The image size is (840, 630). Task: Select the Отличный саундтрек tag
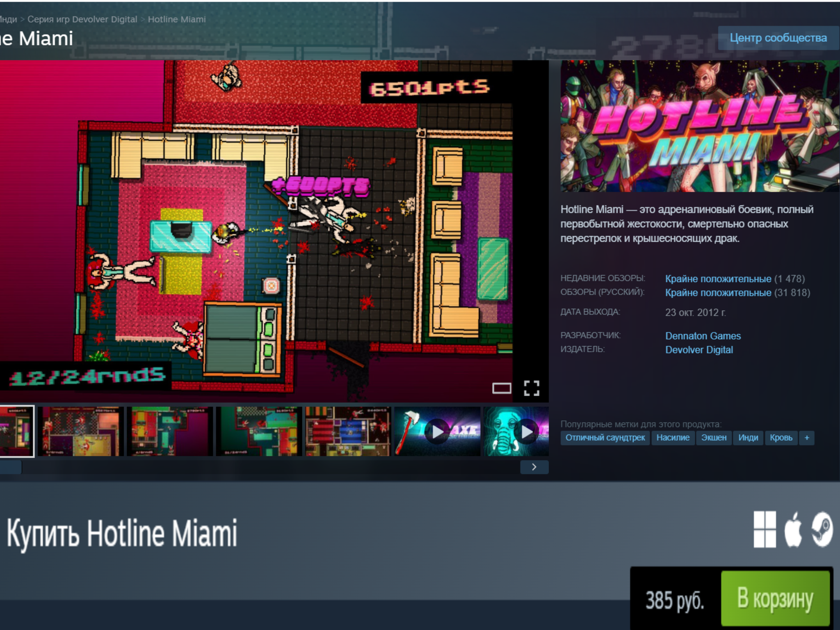(x=605, y=438)
